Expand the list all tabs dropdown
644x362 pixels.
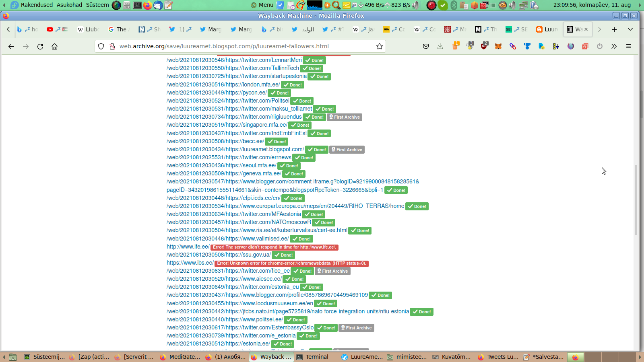pos(630,29)
